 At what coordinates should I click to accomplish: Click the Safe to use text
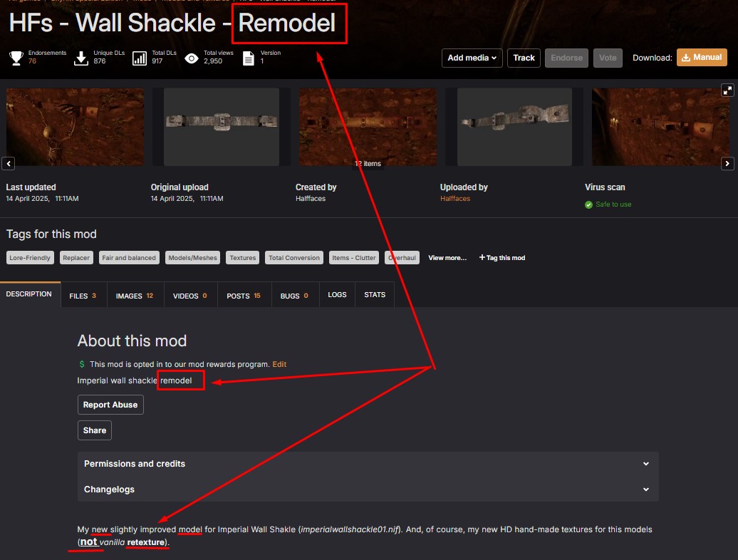614,204
